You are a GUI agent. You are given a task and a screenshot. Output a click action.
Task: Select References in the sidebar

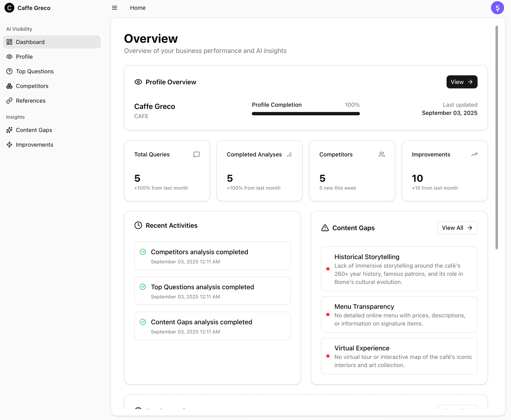(x=30, y=101)
